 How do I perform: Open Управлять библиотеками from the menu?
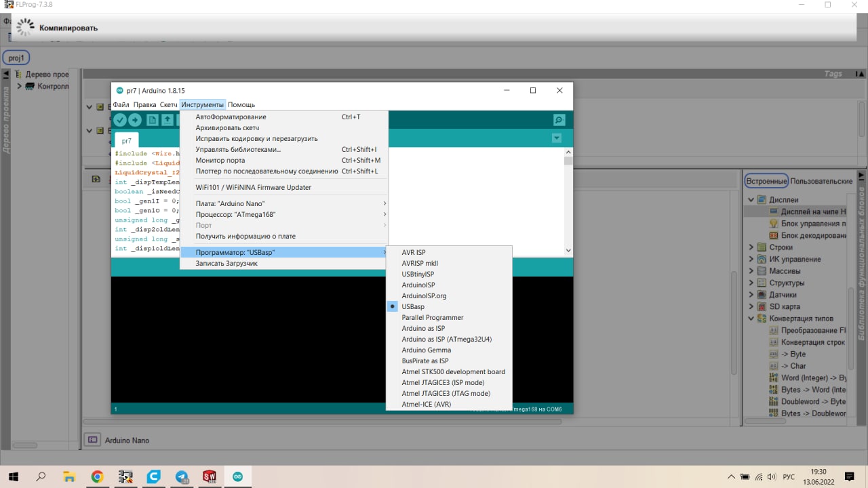coord(284,149)
